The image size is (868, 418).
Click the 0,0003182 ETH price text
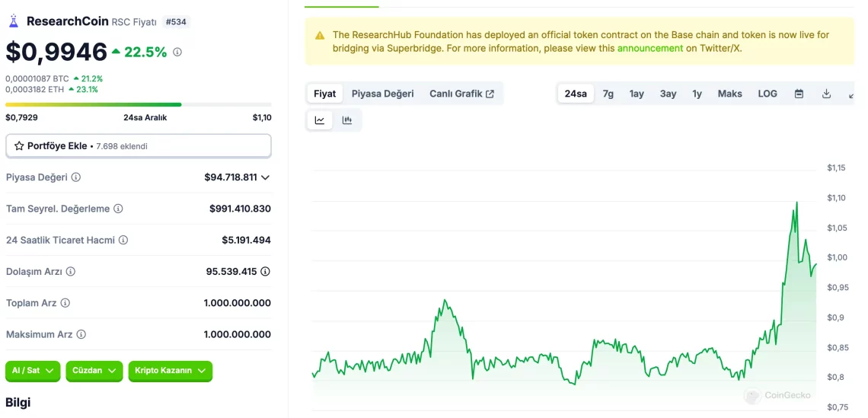(x=35, y=89)
